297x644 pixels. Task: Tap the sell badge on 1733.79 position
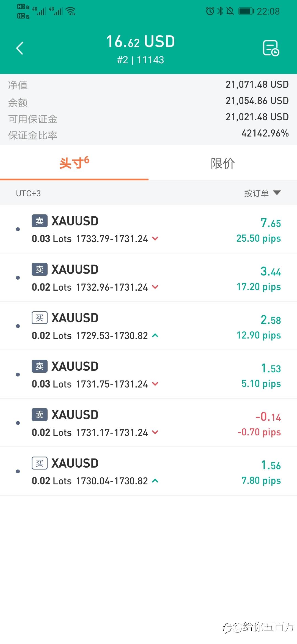[40, 221]
